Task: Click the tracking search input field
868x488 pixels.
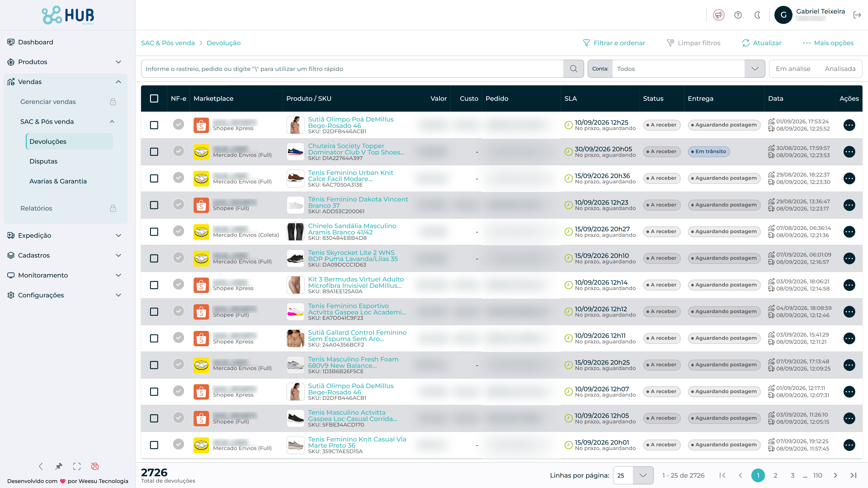Action: coord(352,69)
